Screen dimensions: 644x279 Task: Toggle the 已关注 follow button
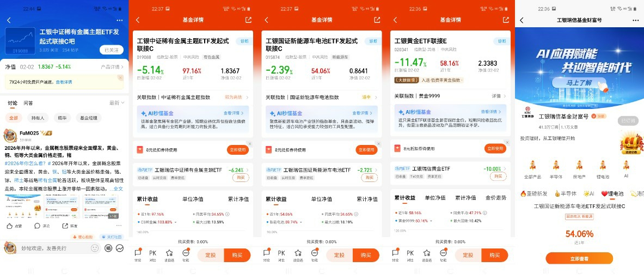pyautogui.click(x=111, y=50)
